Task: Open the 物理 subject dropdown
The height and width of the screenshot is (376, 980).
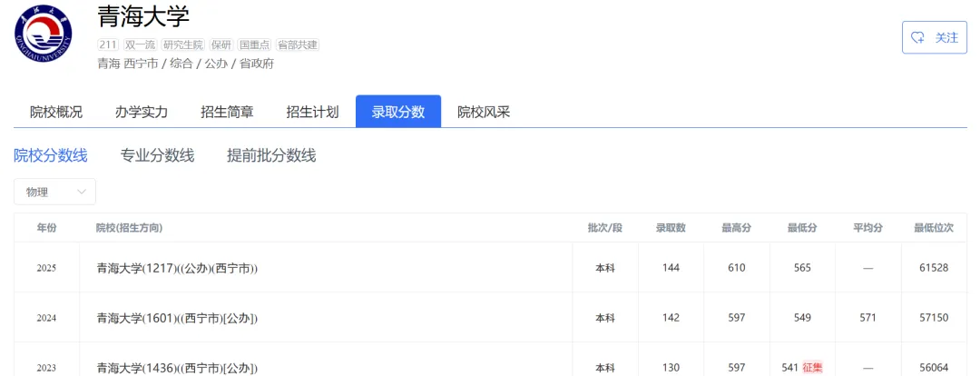Action: pyautogui.click(x=55, y=192)
